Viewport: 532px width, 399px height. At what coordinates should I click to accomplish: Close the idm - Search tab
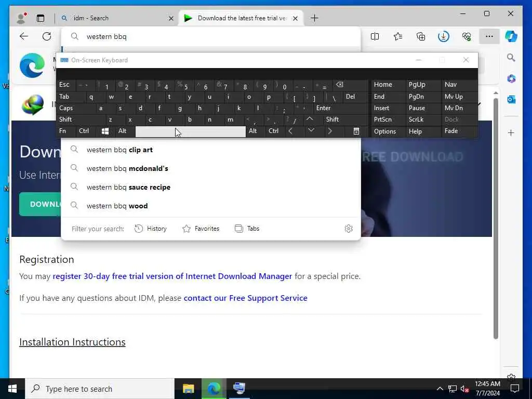[x=171, y=18]
